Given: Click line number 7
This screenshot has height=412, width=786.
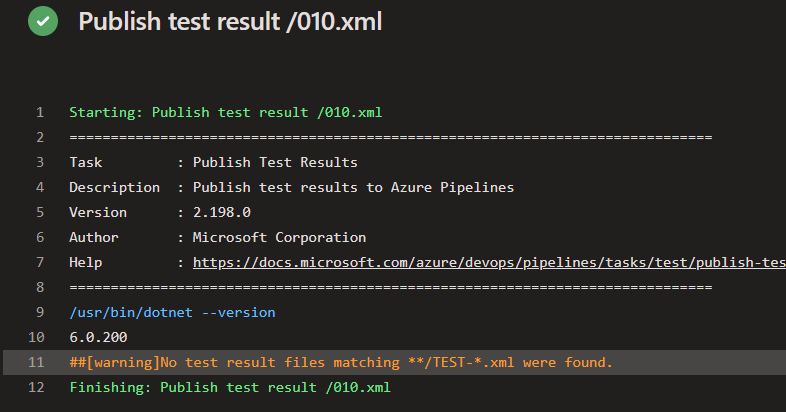Looking at the screenshot, I should pos(40,263).
